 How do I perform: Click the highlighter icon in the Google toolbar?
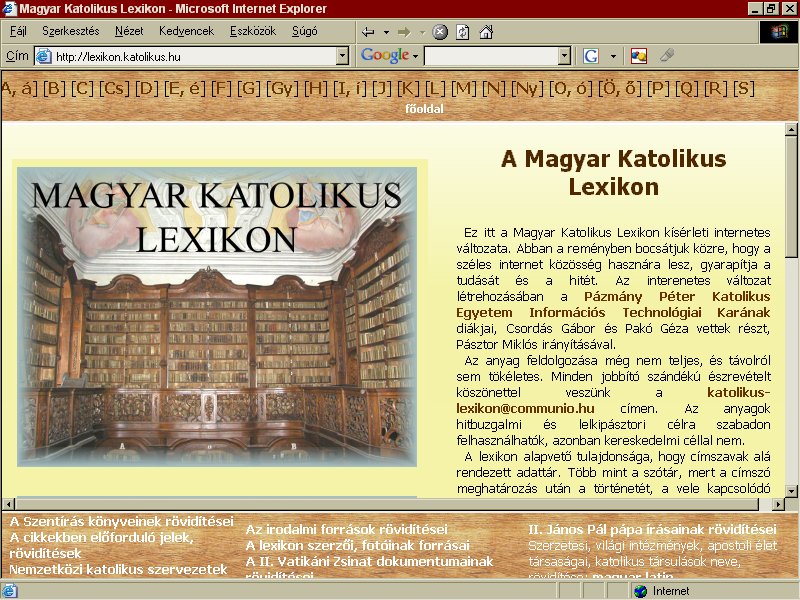tap(667, 55)
